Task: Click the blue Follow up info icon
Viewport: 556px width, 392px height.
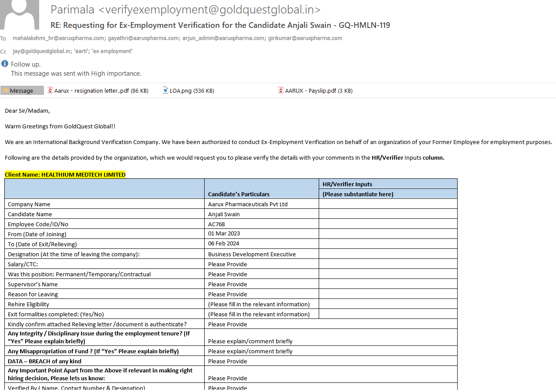Action: [5, 64]
